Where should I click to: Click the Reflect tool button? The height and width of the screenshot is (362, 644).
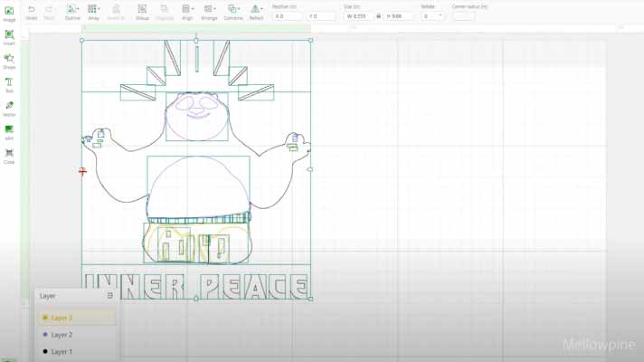[256, 11]
